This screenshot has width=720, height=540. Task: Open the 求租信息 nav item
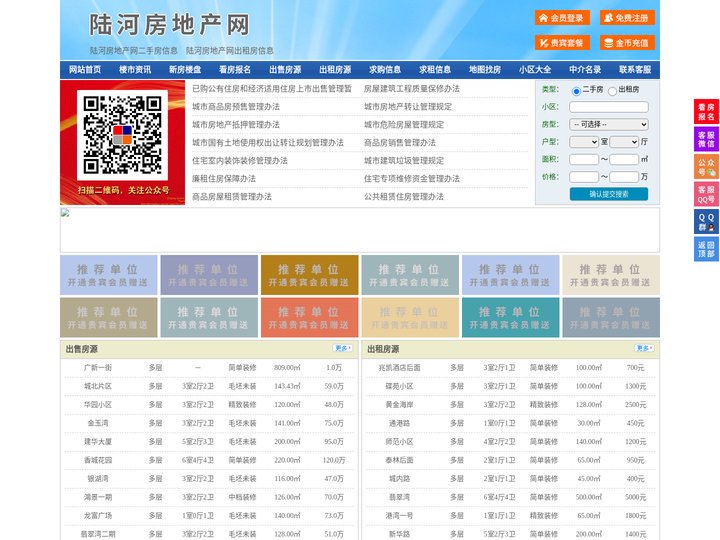click(435, 70)
